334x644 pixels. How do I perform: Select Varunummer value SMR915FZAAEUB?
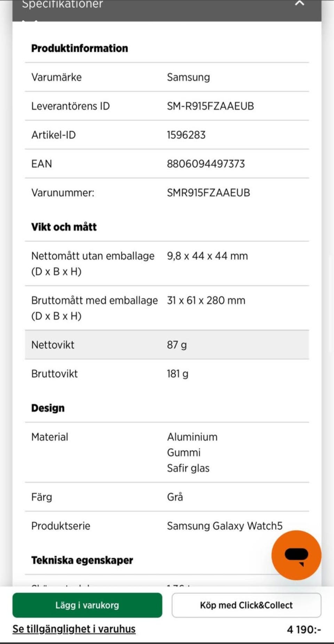(208, 192)
